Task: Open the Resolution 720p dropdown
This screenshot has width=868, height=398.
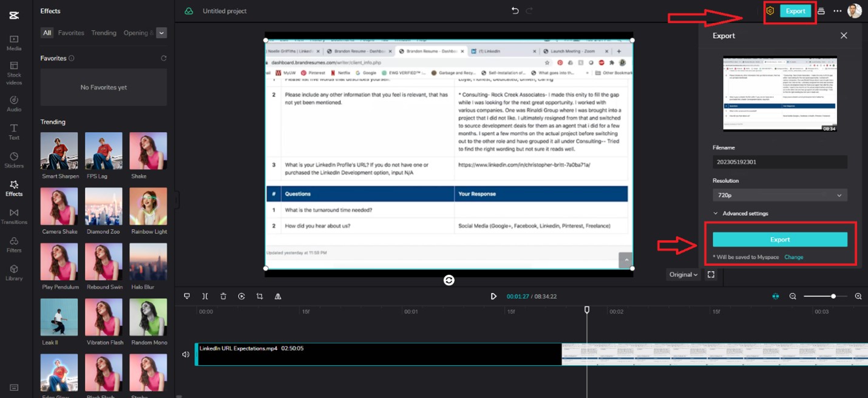Action: 779,195
